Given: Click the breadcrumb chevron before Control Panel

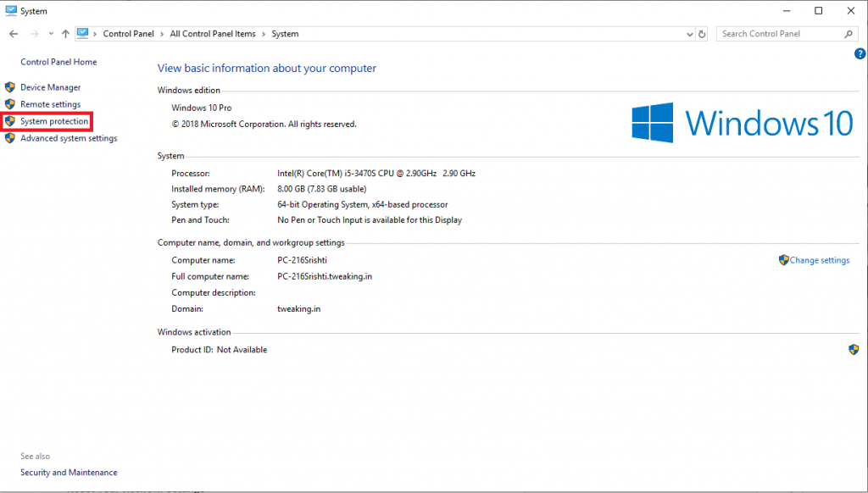Looking at the screenshot, I should (95, 34).
